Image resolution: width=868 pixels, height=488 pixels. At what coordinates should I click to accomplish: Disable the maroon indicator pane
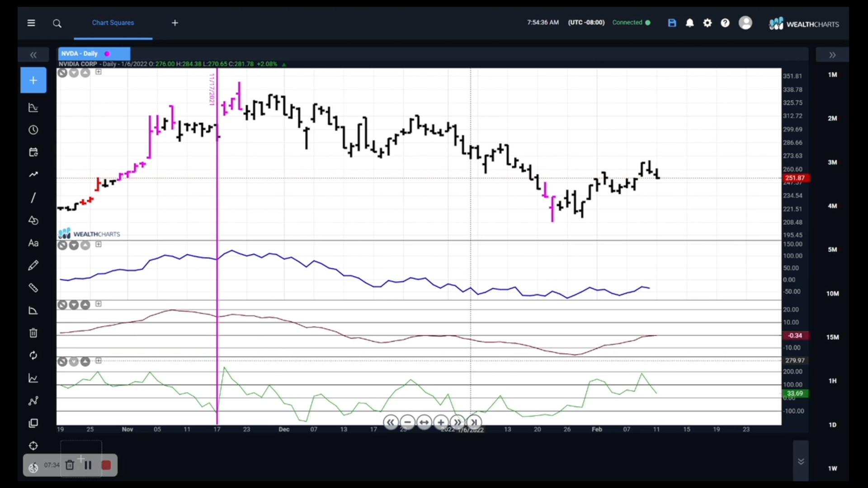coord(62,305)
